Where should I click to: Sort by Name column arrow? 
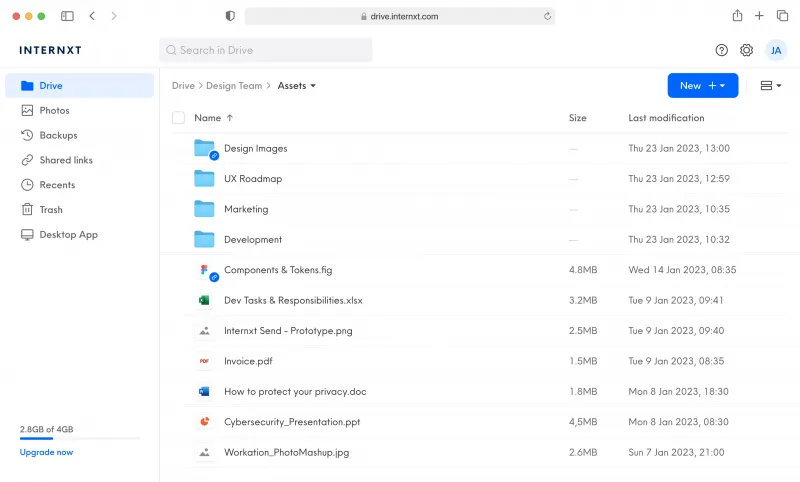coord(230,118)
